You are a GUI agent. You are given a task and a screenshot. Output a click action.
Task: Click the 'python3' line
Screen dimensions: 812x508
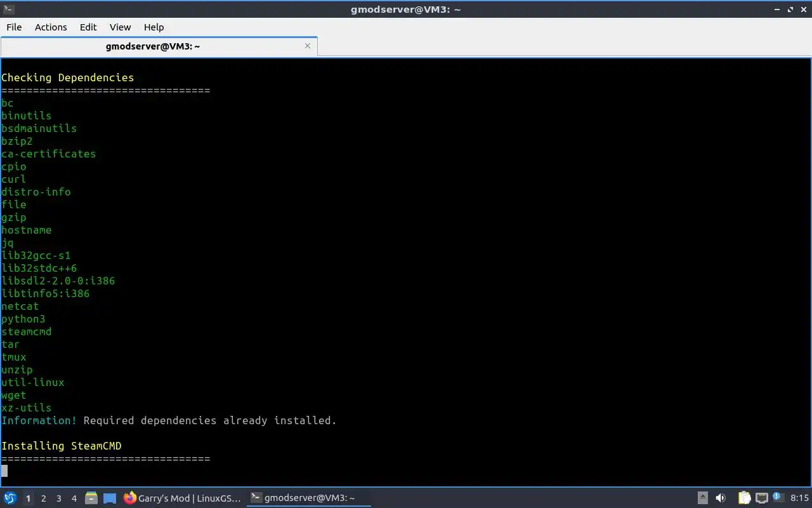pyautogui.click(x=23, y=319)
